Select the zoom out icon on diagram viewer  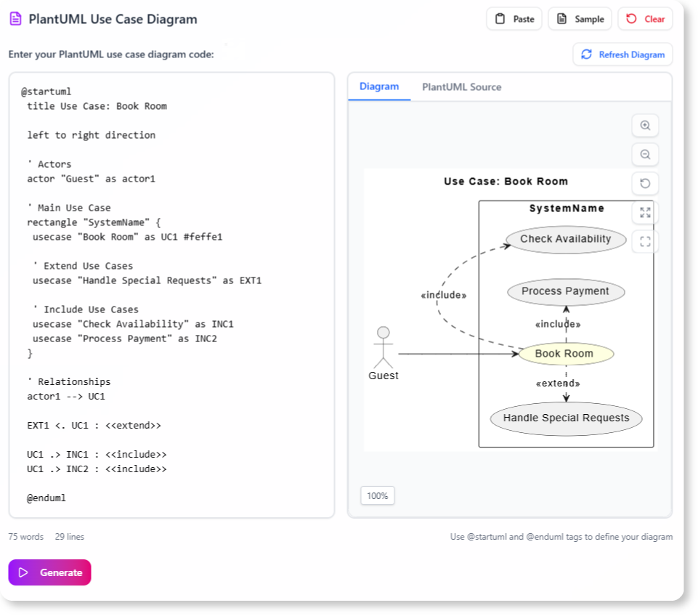(x=645, y=154)
